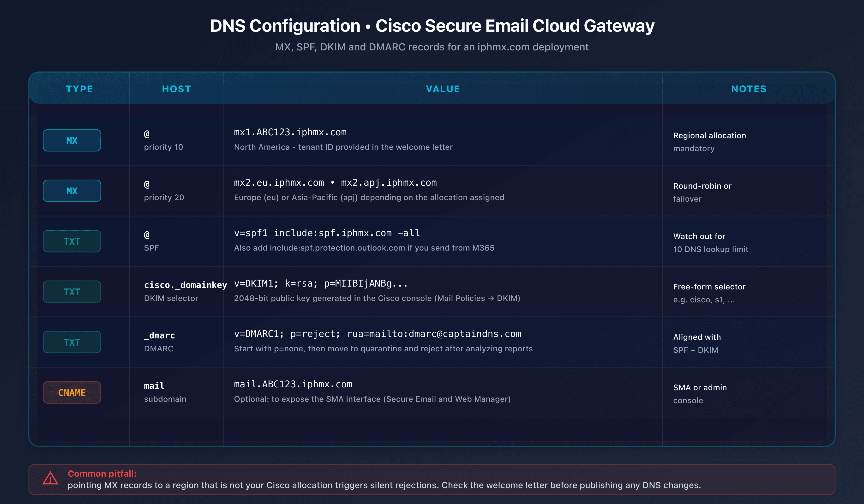Viewport: 864px width, 504px height.
Task: Select the MX badge for priority 10 record
Action: pyautogui.click(x=72, y=140)
